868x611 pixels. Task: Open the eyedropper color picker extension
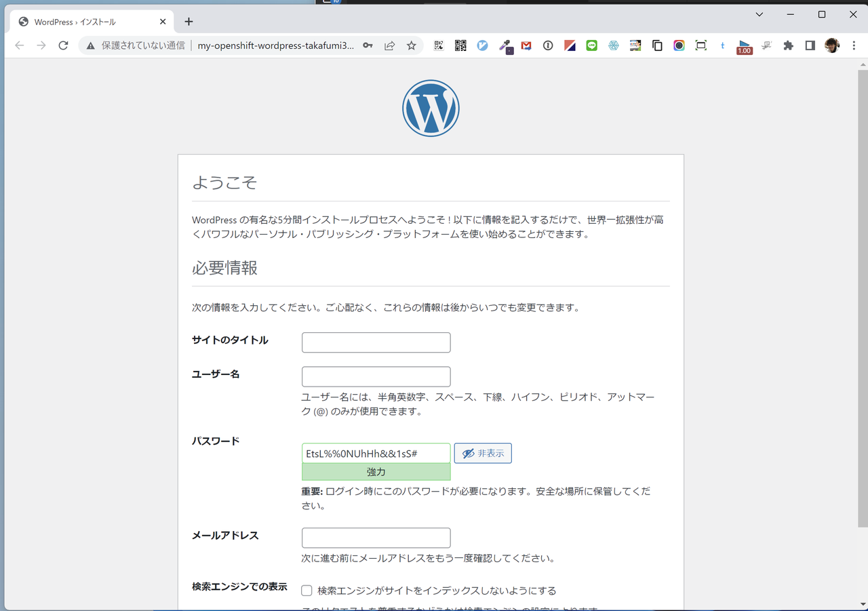pos(505,45)
